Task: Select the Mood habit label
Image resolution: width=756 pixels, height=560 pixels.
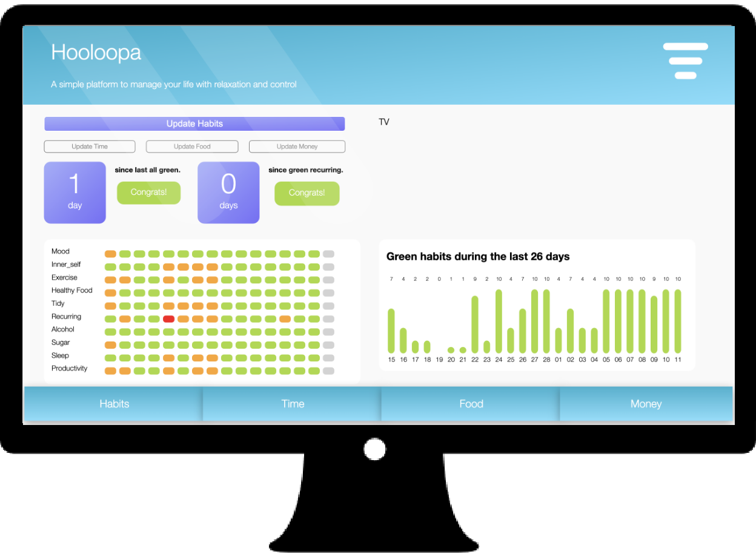Action: tap(61, 251)
